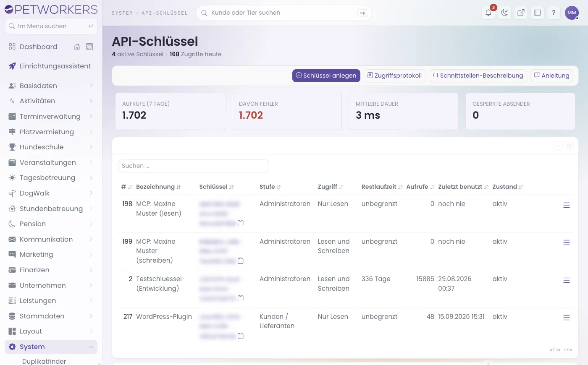The image size is (588, 365).
Task: Open the Anleitung
Action: [x=552, y=76]
